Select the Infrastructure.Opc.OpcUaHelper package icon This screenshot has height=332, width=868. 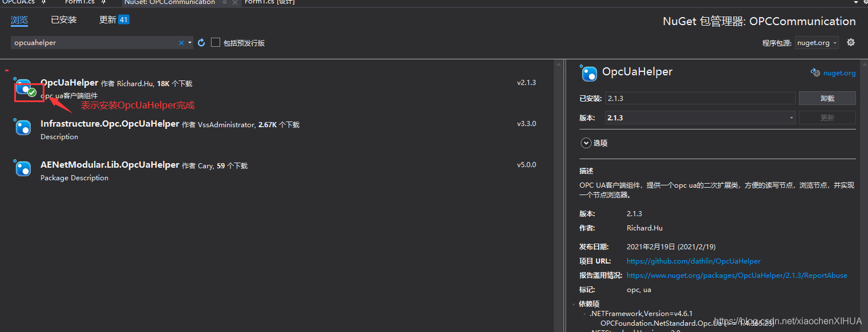(x=23, y=128)
